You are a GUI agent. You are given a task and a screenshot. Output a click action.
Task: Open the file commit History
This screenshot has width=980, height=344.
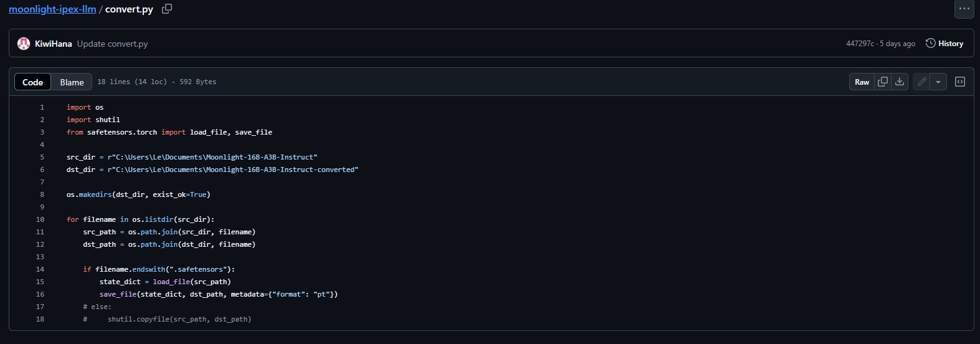pyautogui.click(x=944, y=44)
